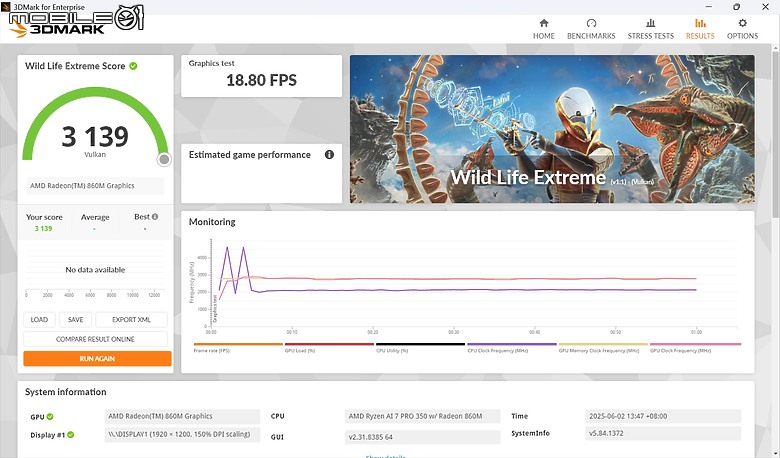Select the Results tab
The image size is (780, 458).
tap(700, 29)
